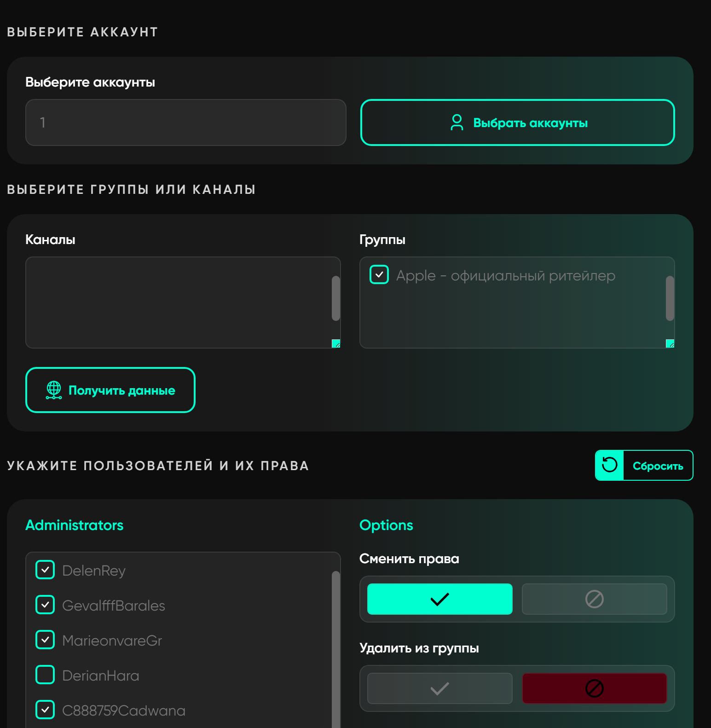Screen dimensions: 711x728
Task: Select the red prohibit option for Удалить из группы
Action: (x=594, y=688)
